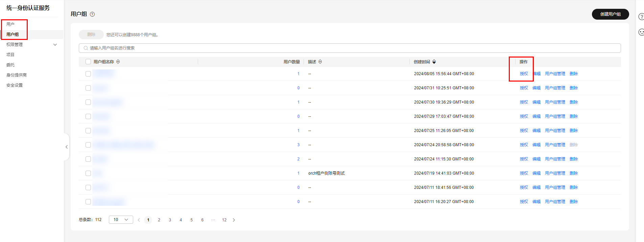Click 用户组管理 for the 2024/07/30 row

(555, 102)
